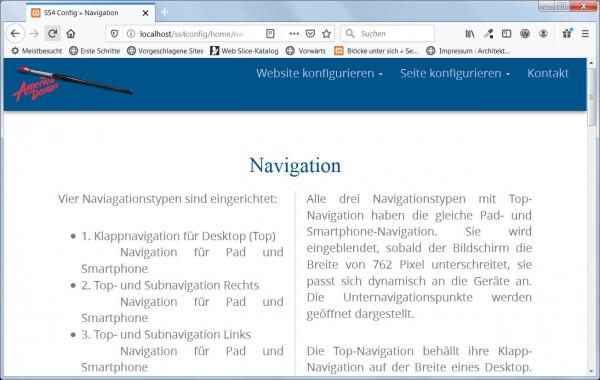Save page to Pocket
This screenshot has width=600, height=380.
[x=310, y=34]
